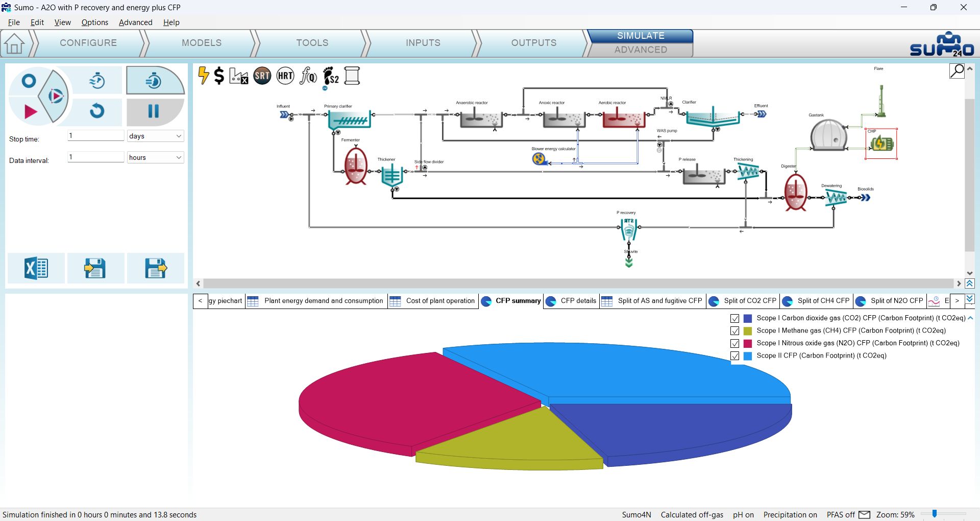
Task: Open the factory exclusion tool icon
Action: click(238, 76)
